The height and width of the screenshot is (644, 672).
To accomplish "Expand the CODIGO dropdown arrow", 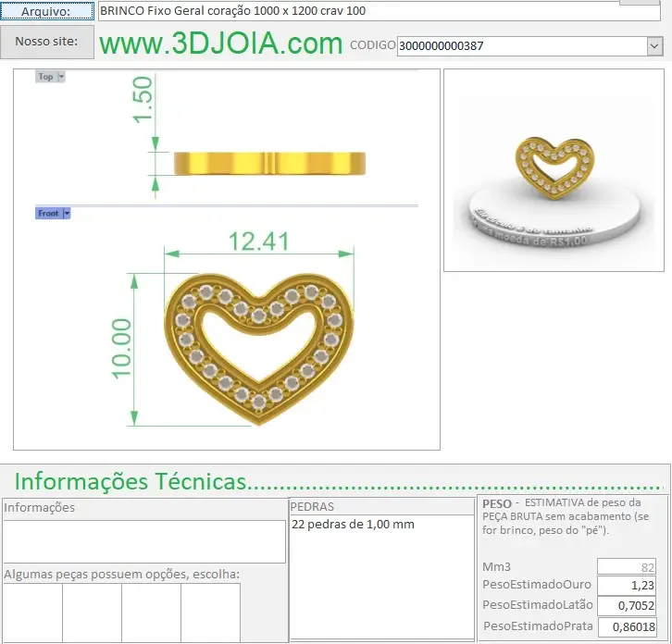I will coord(654,46).
